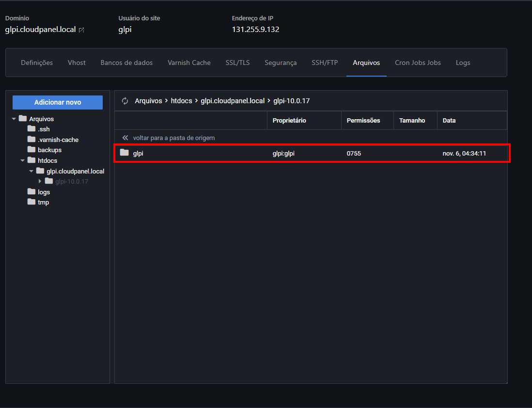The image size is (532, 408).
Task: Sort by the Tamanho column header
Action: tap(412, 120)
